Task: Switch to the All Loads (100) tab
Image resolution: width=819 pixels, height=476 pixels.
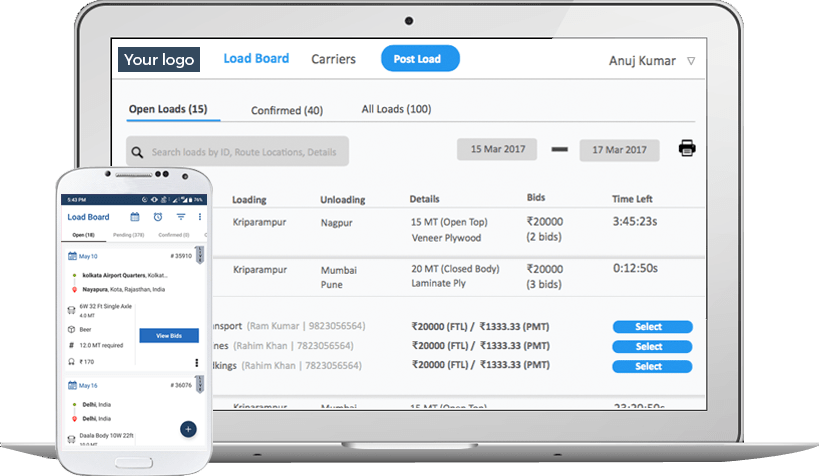Action: [396, 109]
